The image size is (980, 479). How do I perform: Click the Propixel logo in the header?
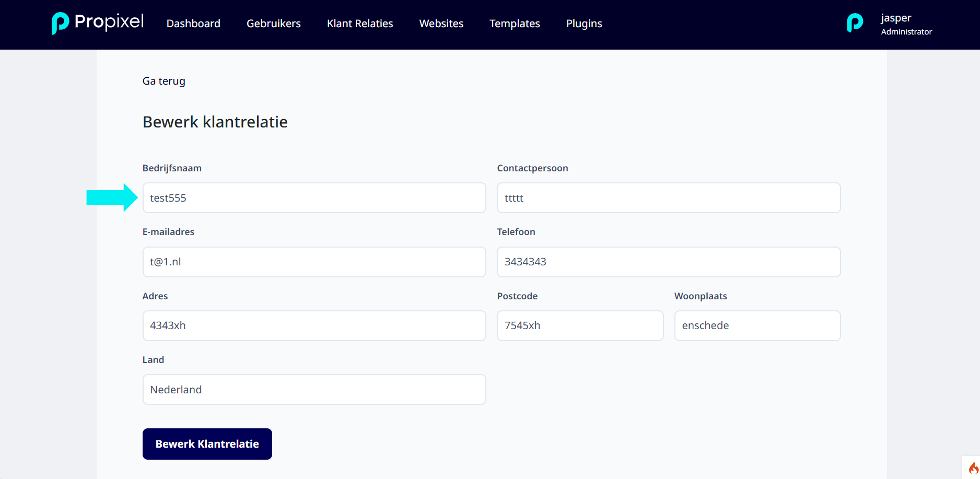click(98, 23)
